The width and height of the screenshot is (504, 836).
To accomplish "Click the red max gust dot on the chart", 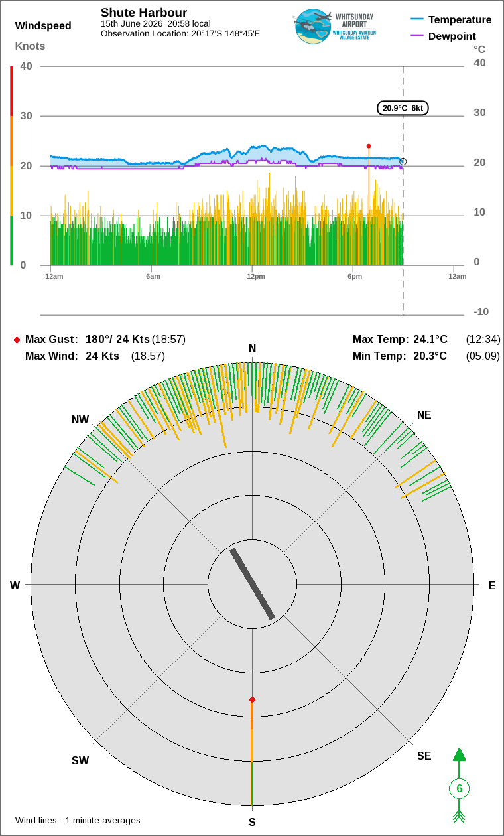I will click(x=369, y=146).
